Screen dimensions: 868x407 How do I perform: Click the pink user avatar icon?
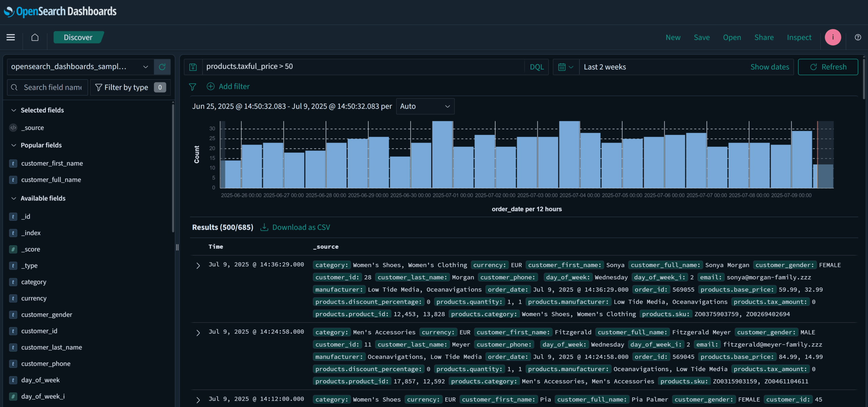click(x=833, y=37)
